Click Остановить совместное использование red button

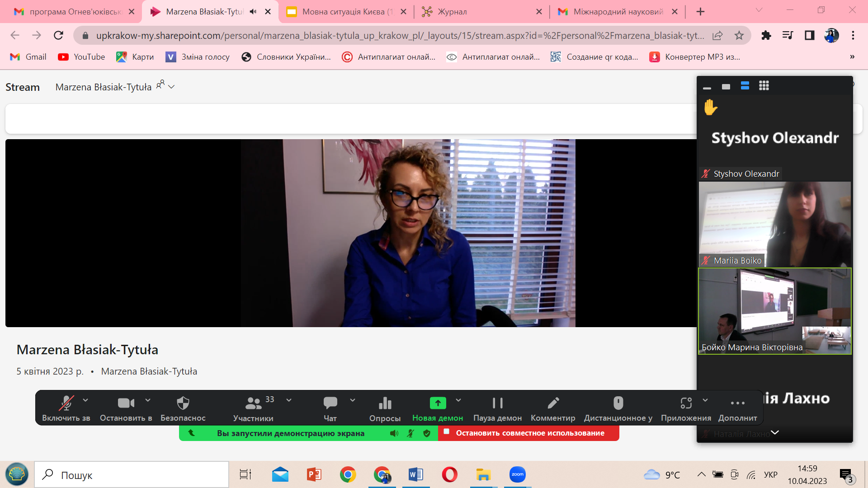coord(529,433)
